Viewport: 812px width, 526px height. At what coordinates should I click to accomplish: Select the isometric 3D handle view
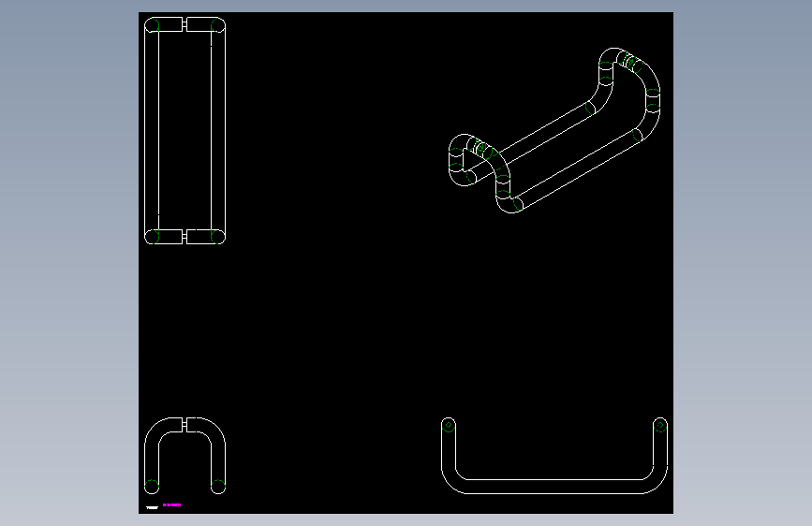554,130
